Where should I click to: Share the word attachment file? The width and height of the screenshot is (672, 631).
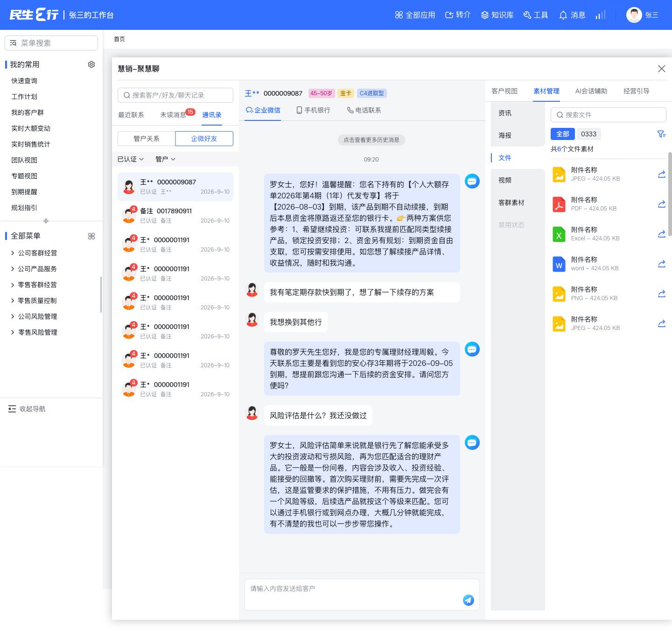click(x=662, y=264)
